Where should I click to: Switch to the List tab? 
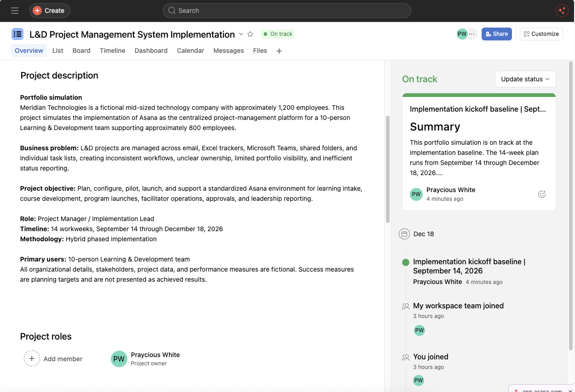tap(58, 51)
